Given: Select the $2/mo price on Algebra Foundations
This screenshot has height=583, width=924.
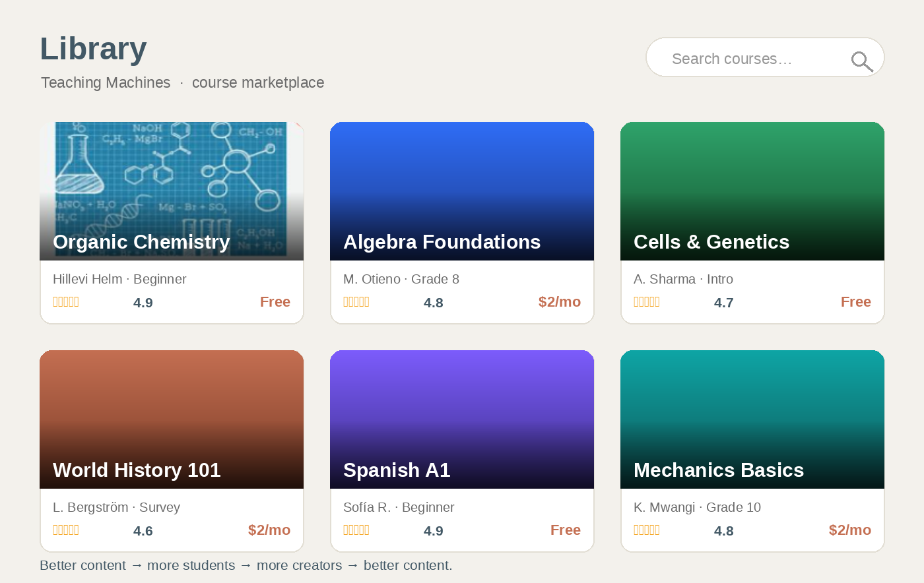Looking at the screenshot, I should pyautogui.click(x=560, y=302).
